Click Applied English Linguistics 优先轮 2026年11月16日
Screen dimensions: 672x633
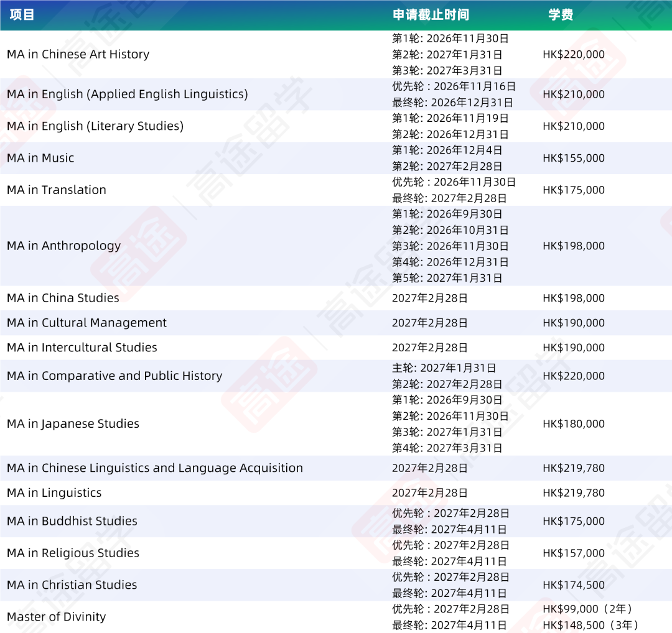coord(454,86)
